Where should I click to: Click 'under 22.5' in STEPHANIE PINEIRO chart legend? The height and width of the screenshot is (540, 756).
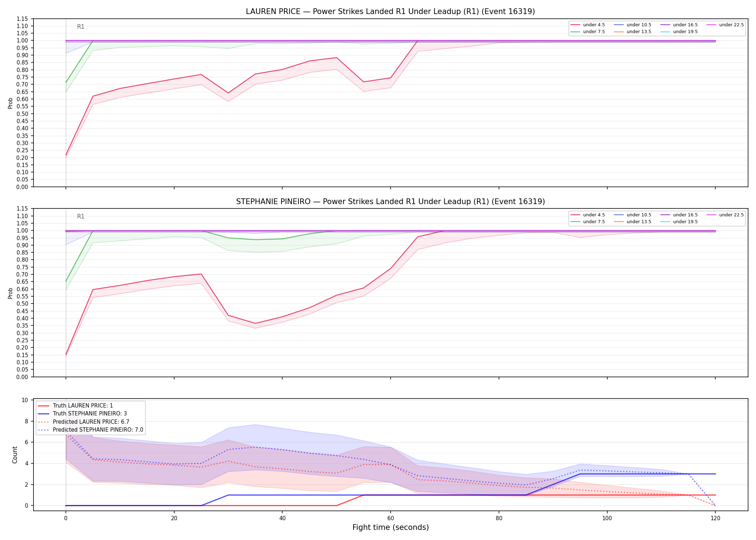click(725, 215)
